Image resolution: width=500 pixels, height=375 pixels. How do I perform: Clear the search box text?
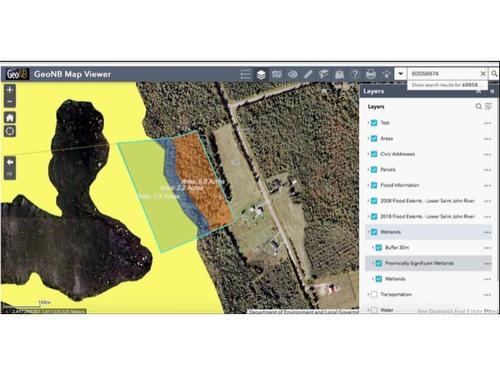[483, 74]
